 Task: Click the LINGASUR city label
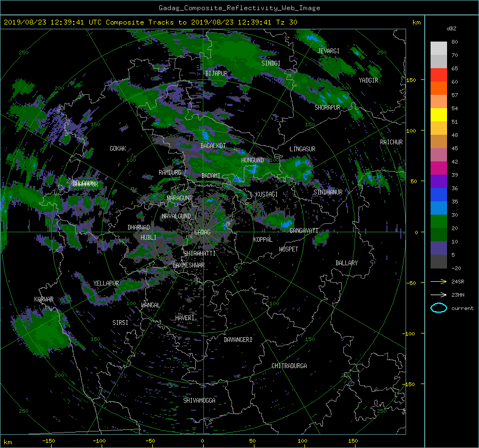point(302,149)
